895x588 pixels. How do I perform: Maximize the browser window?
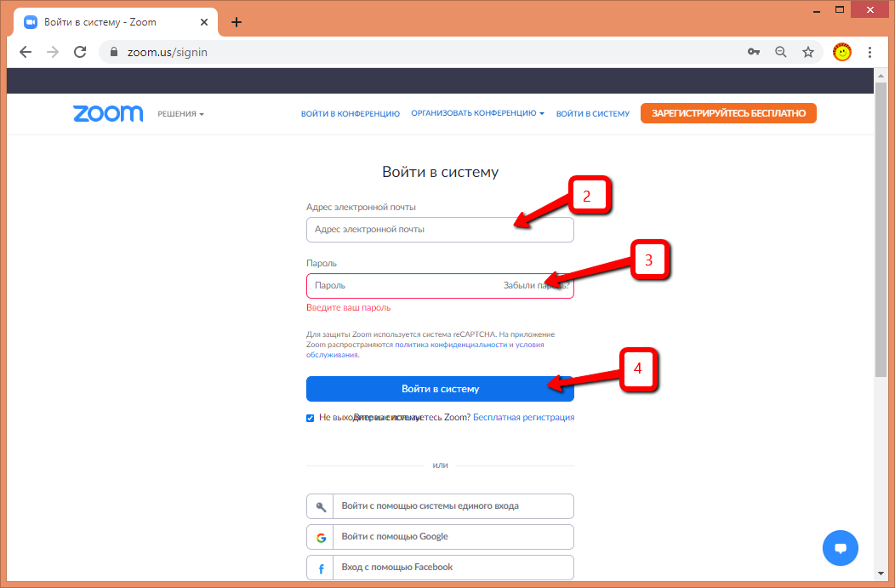(x=840, y=9)
